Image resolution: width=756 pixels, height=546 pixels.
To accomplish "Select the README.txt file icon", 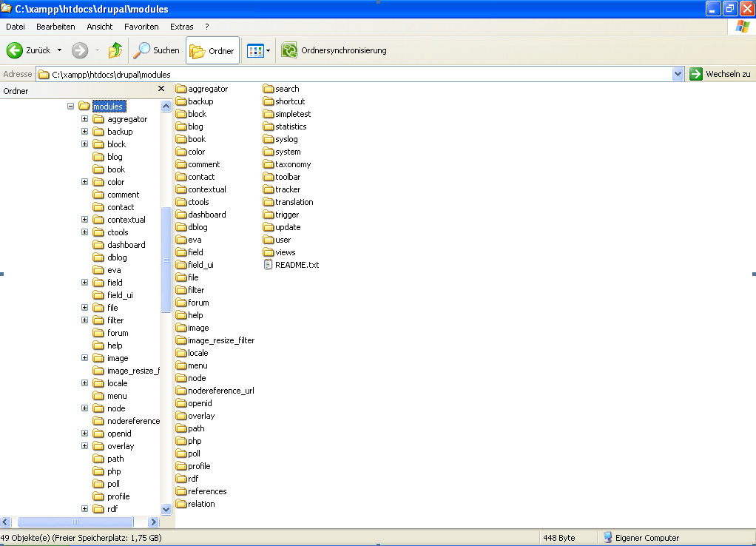I will 269,265.
